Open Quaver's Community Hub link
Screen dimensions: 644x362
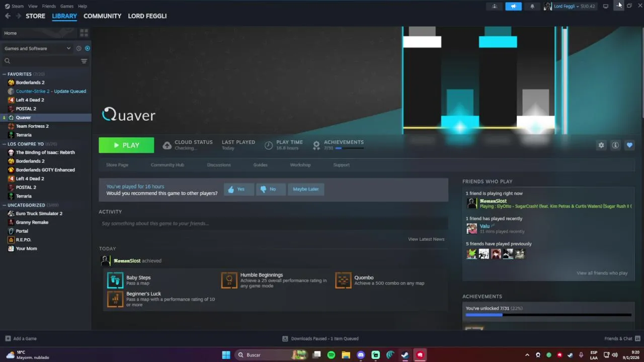[x=168, y=165]
